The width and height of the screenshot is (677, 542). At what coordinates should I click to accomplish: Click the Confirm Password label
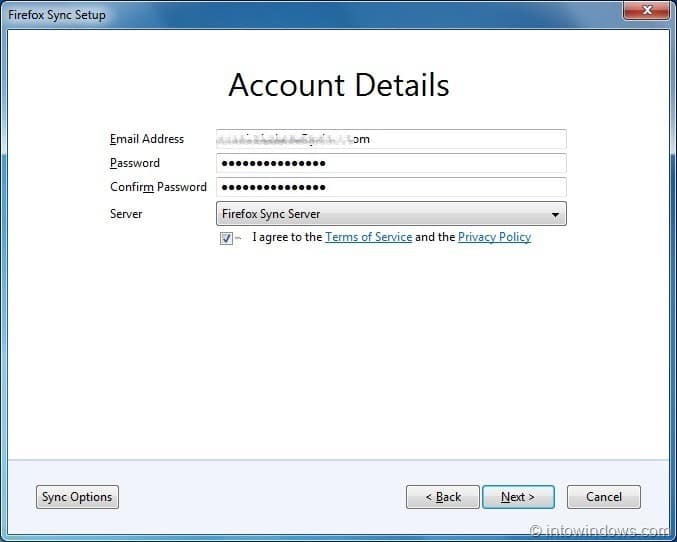[158, 187]
